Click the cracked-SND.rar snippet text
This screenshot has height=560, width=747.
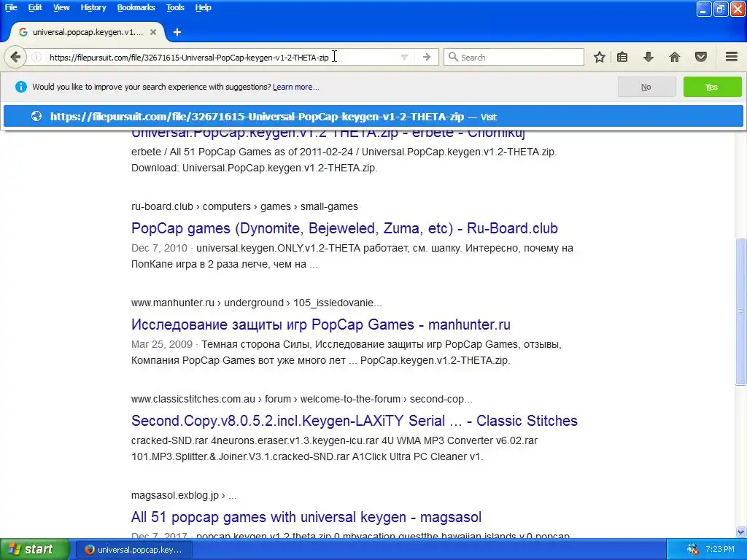[x=334, y=448]
